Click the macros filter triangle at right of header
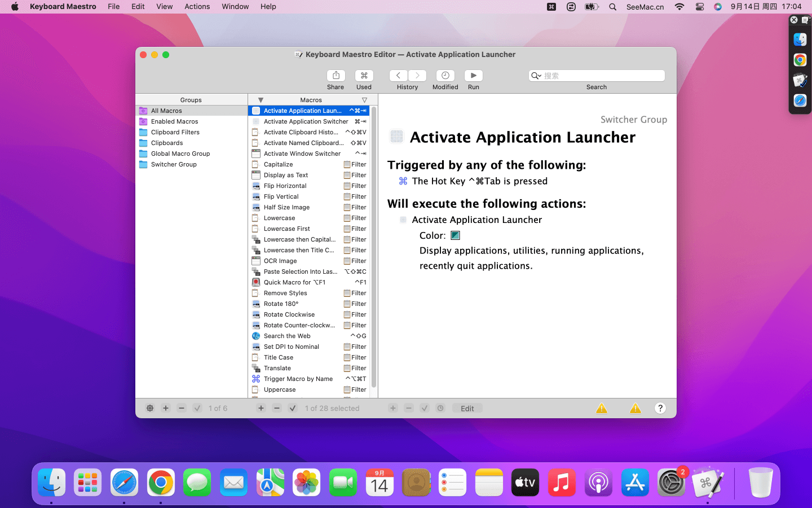Image resolution: width=812 pixels, height=508 pixels. (x=364, y=100)
